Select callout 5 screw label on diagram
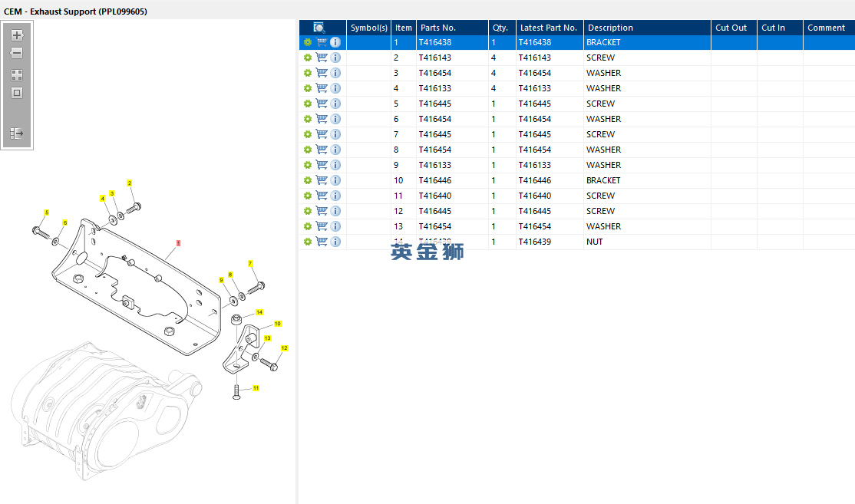The height and width of the screenshot is (504, 855). [46, 212]
